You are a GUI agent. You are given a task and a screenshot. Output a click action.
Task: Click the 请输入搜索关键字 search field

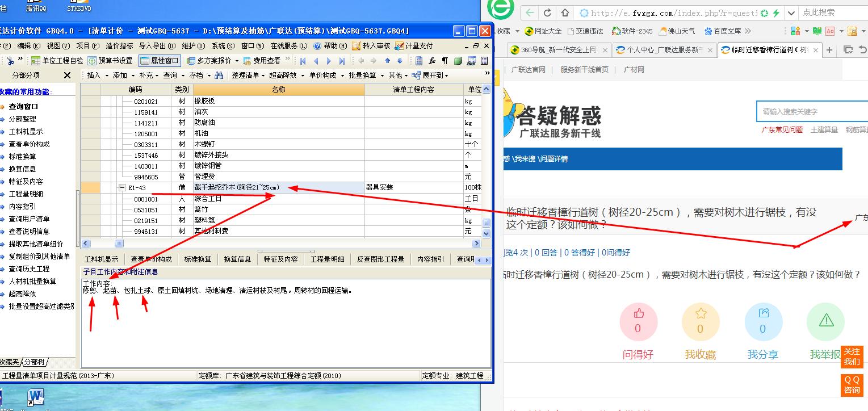click(x=812, y=112)
